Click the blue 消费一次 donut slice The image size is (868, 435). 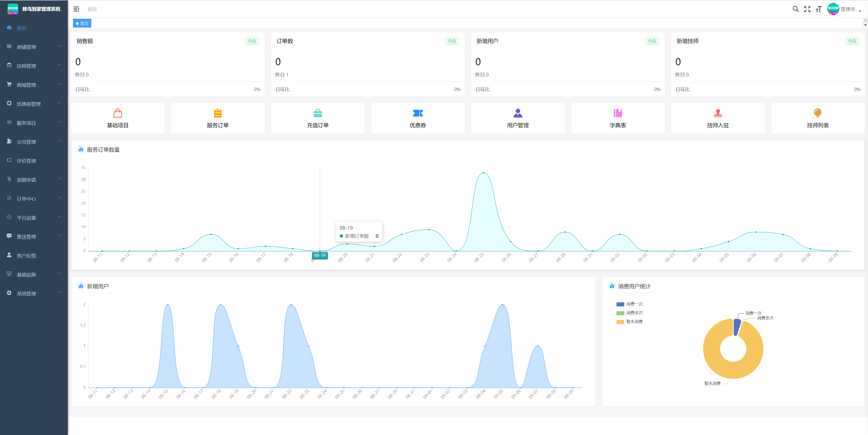tap(737, 327)
